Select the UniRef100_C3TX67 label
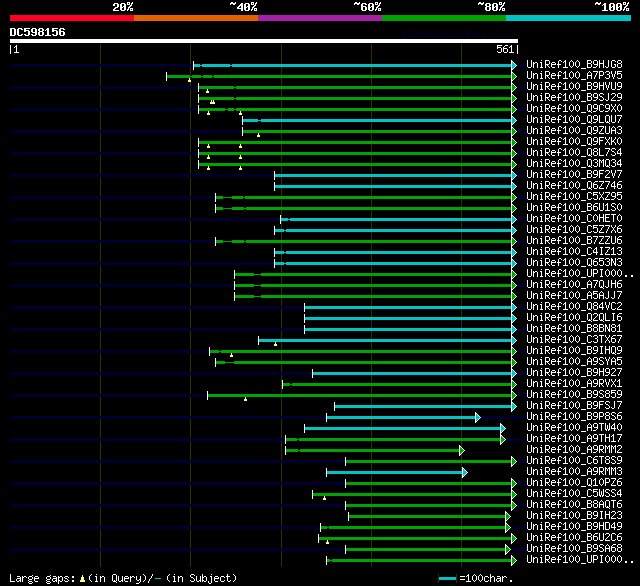Viewport: 640px width, 586px height. coord(574,340)
